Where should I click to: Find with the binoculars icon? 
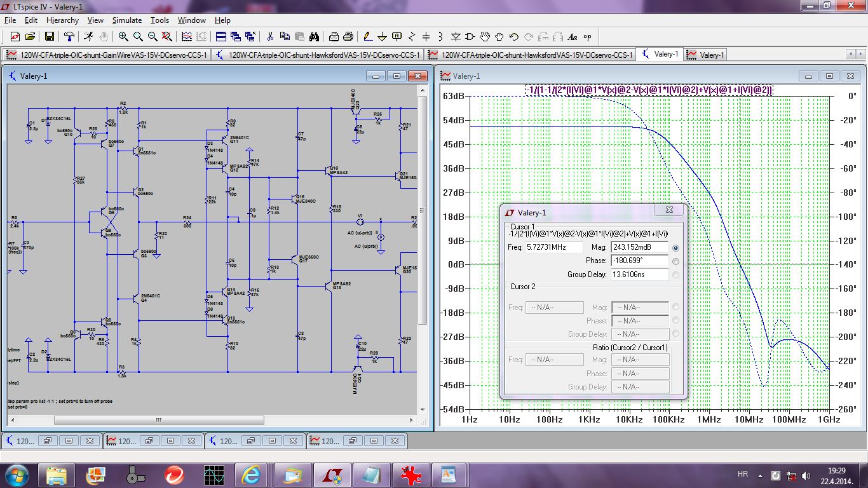pos(314,37)
